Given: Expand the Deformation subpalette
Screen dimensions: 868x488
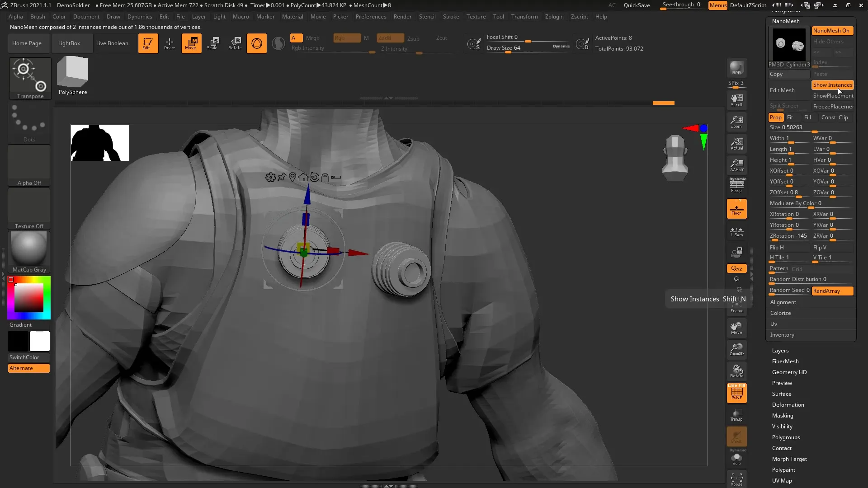Looking at the screenshot, I should coord(788,405).
